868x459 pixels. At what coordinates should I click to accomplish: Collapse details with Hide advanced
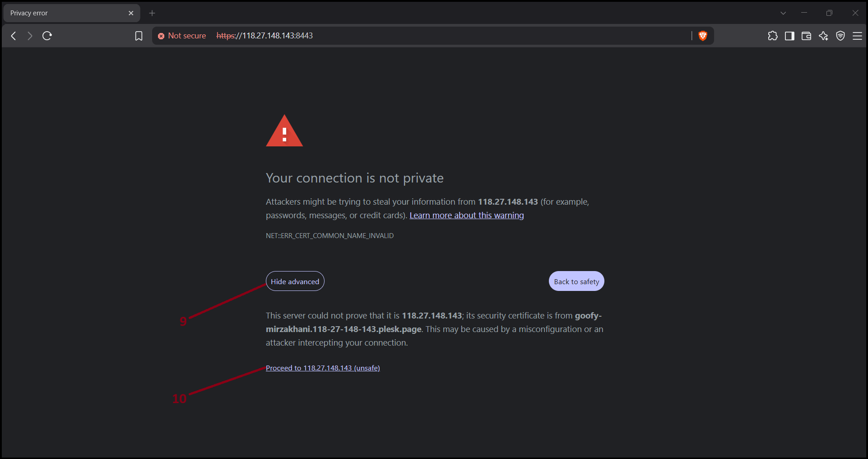295,281
